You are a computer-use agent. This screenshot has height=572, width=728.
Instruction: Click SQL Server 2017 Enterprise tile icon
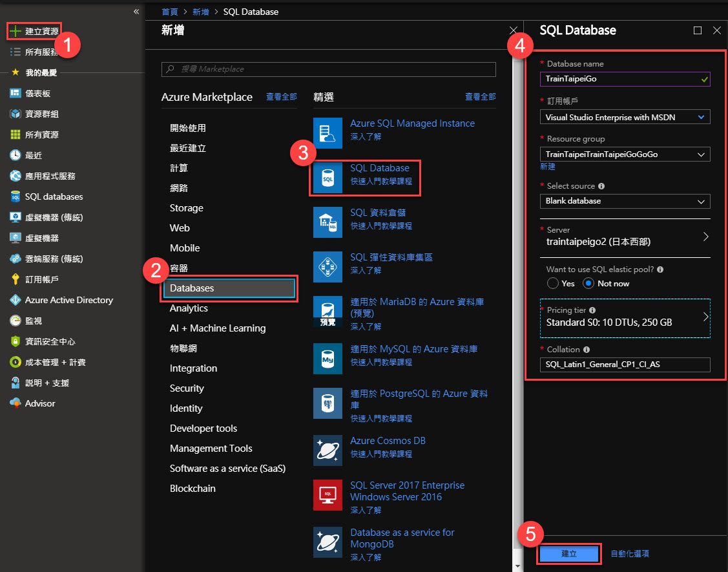coord(328,495)
